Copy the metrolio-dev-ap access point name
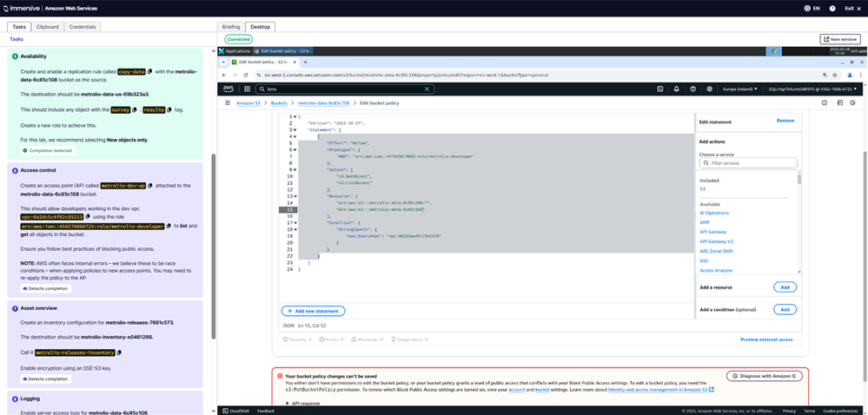This screenshot has width=868, height=415. pos(150,187)
